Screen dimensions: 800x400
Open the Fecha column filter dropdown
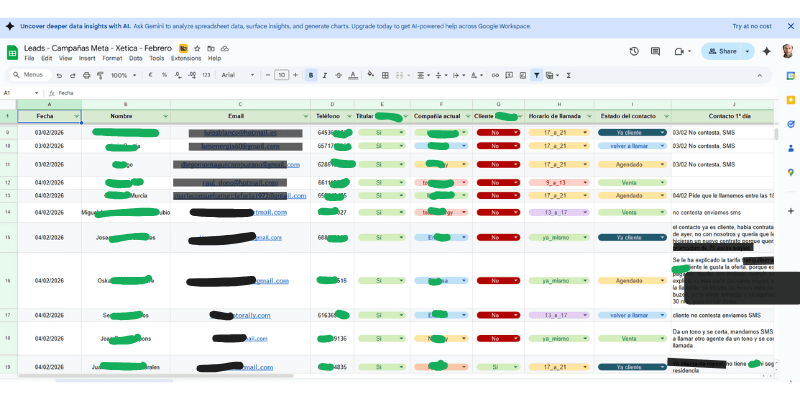(x=77, y=116)
